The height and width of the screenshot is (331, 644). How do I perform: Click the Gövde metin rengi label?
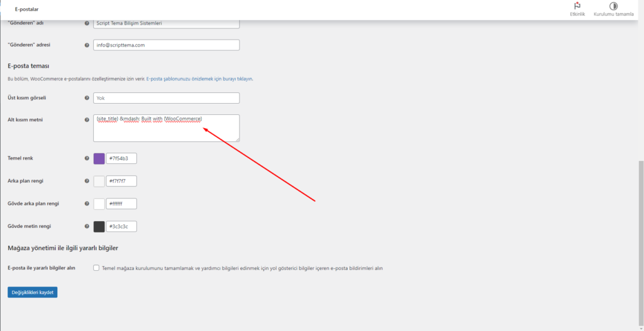coord(29,226)
